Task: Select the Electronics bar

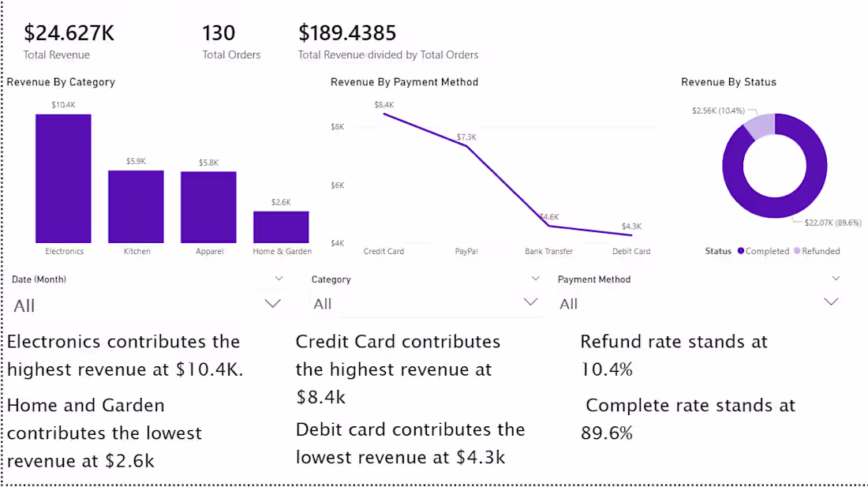Action: (63, 178)
